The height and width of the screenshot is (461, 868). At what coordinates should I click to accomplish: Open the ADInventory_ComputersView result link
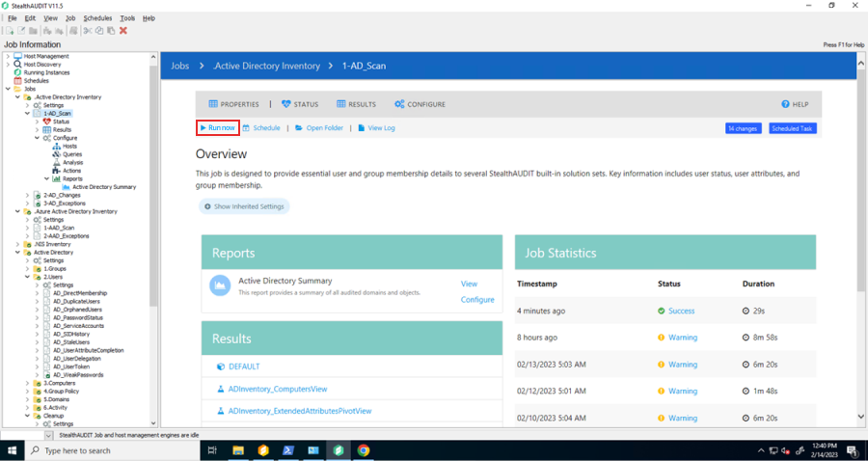click(x=278, y=389)
